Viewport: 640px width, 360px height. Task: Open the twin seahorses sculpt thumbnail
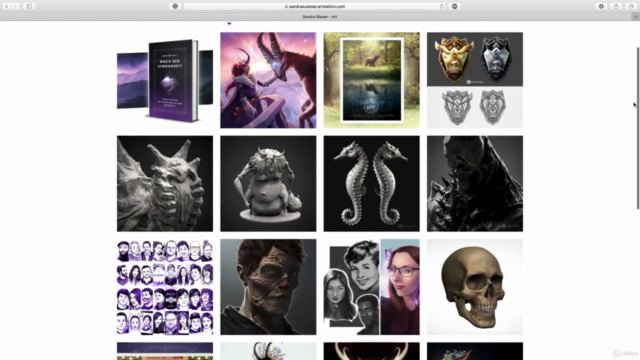click(x=371, y=184)
